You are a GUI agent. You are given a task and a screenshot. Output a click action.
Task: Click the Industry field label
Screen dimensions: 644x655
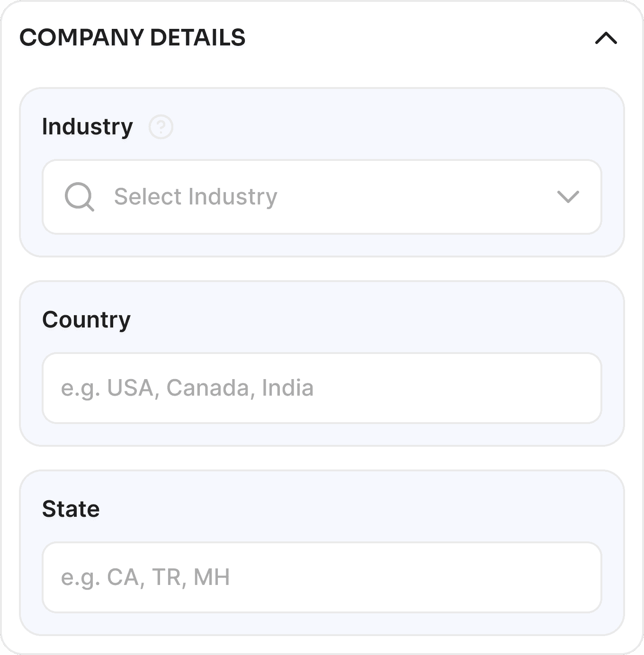[88, 127]
